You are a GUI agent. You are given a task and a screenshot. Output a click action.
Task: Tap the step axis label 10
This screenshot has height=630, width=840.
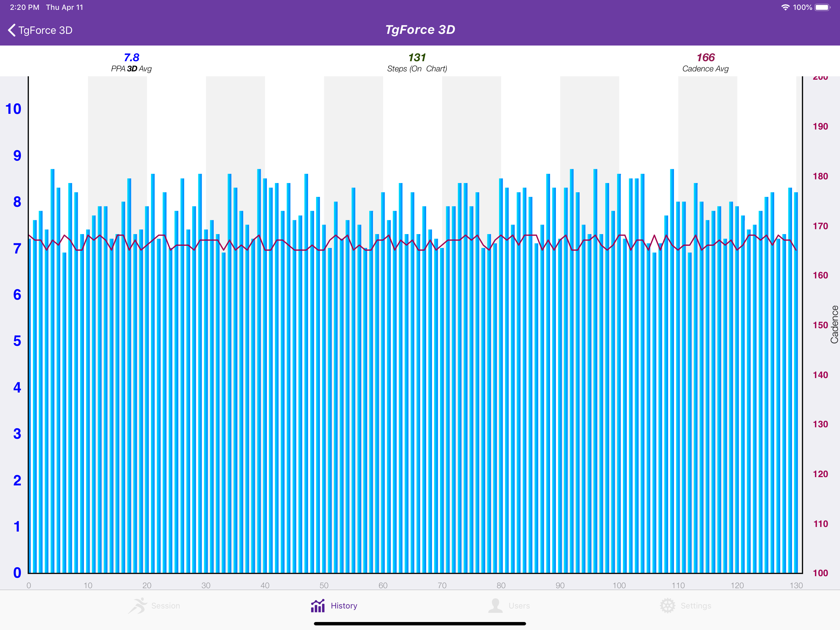tap(88, 585)
